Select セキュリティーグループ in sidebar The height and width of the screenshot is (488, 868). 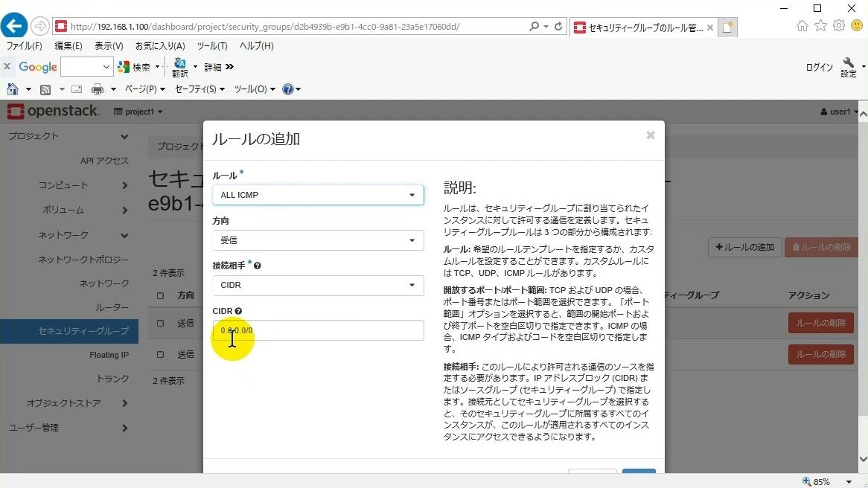pos(69,331)
